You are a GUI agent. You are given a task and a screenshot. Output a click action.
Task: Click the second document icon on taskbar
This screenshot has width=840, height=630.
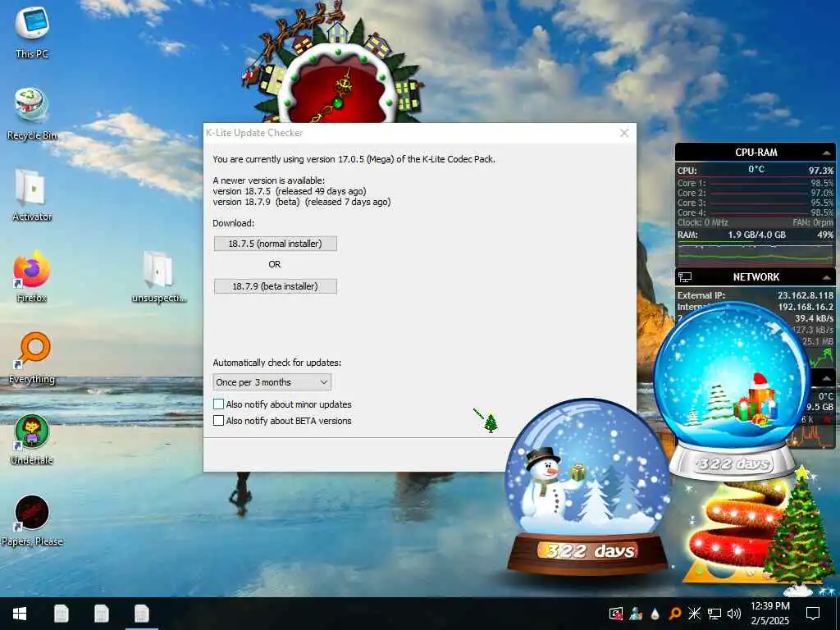(x=101, y=614)
